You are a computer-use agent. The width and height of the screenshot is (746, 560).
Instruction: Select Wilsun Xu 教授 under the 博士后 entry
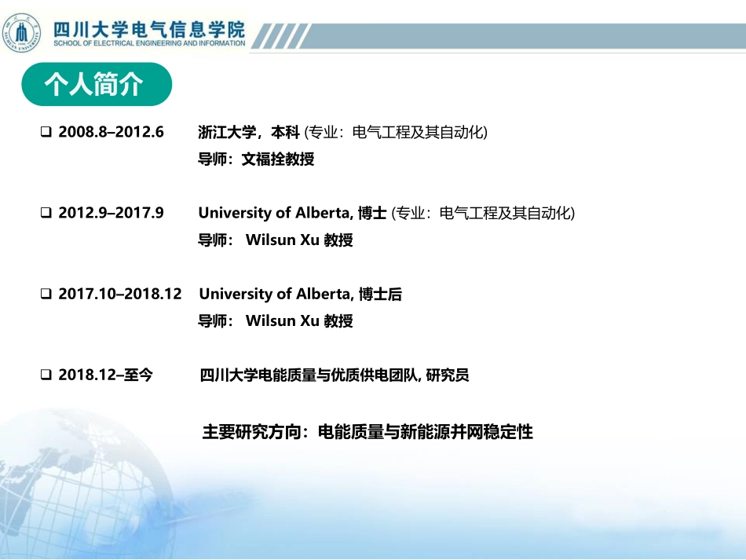pyautogui.click(x=299, y=321)
